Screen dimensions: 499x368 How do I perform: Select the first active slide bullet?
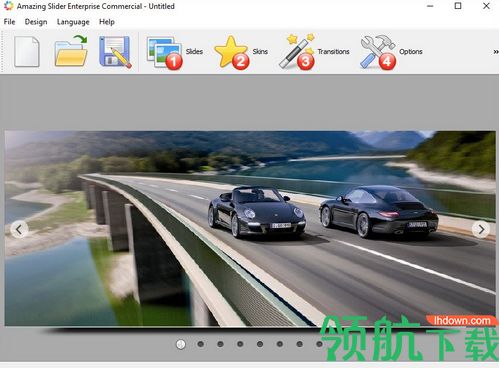181,344
